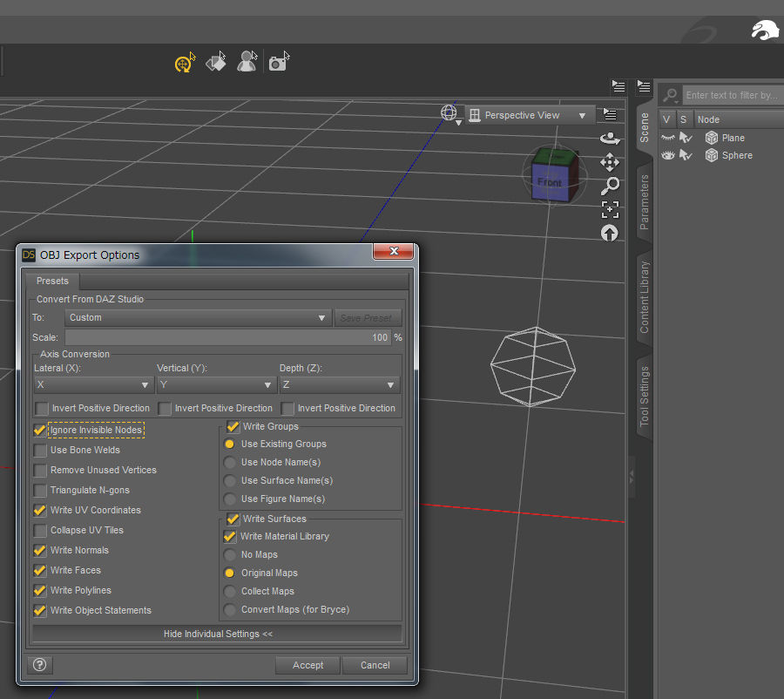Open the draw style globe icon menu
Screen dimensions: 784x699
[449, 114]
